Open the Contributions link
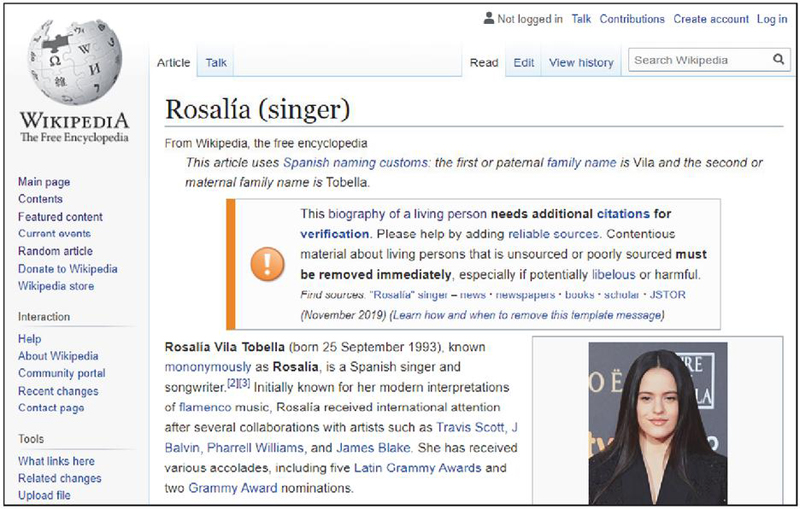The image size is (800, 509). click(x=632, y=19)
